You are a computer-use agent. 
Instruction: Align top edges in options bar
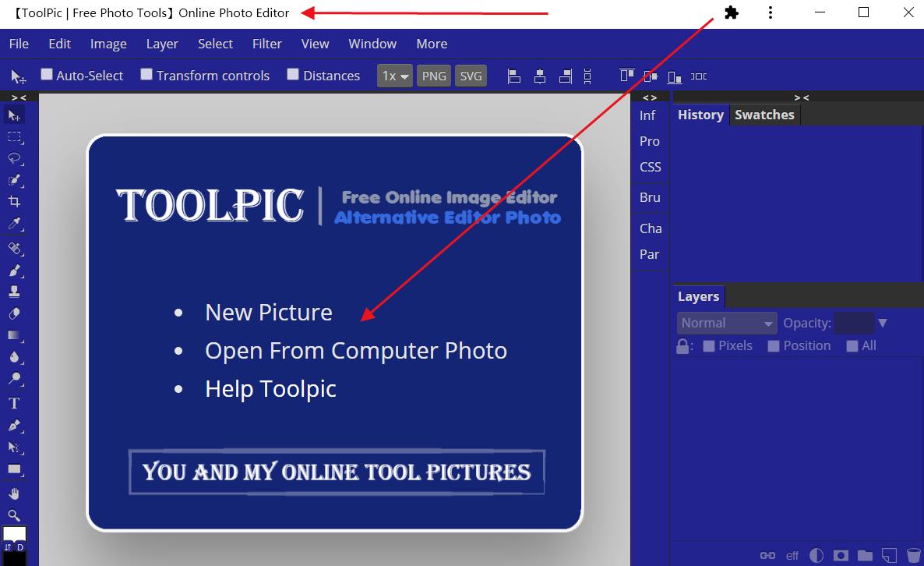(x=626, y=76)
